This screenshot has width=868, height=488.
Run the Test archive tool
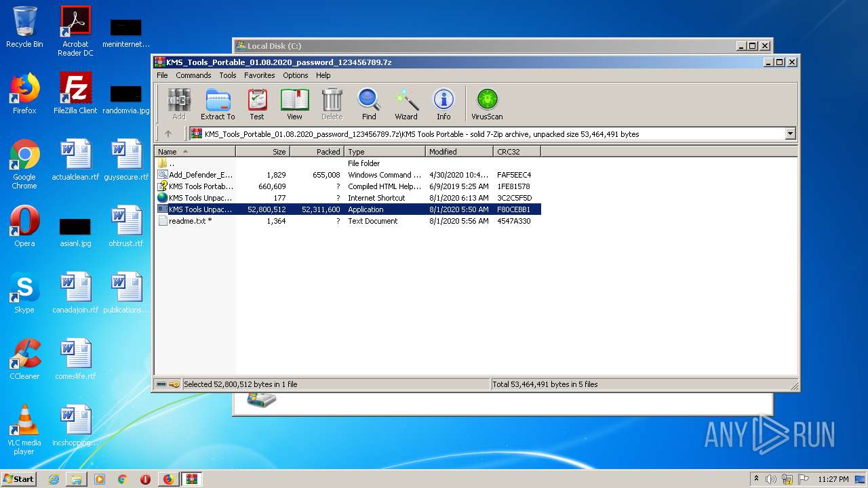257,104
